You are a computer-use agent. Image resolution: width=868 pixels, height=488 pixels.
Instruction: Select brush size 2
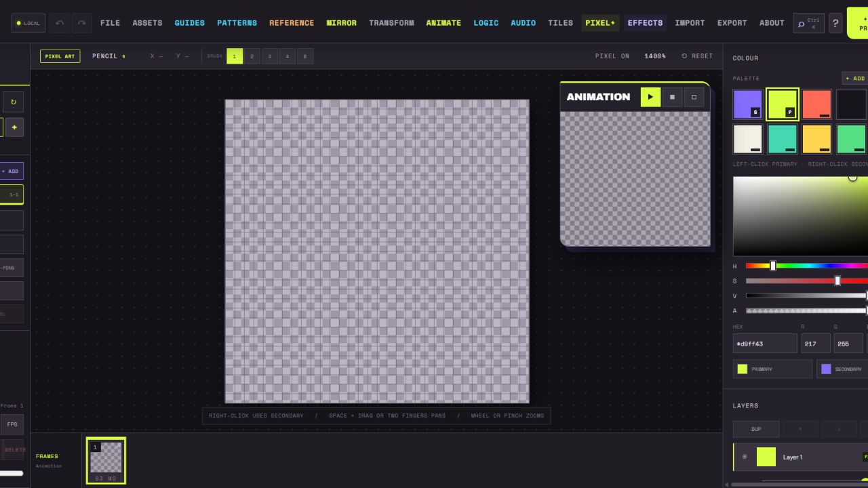[252, 56]
